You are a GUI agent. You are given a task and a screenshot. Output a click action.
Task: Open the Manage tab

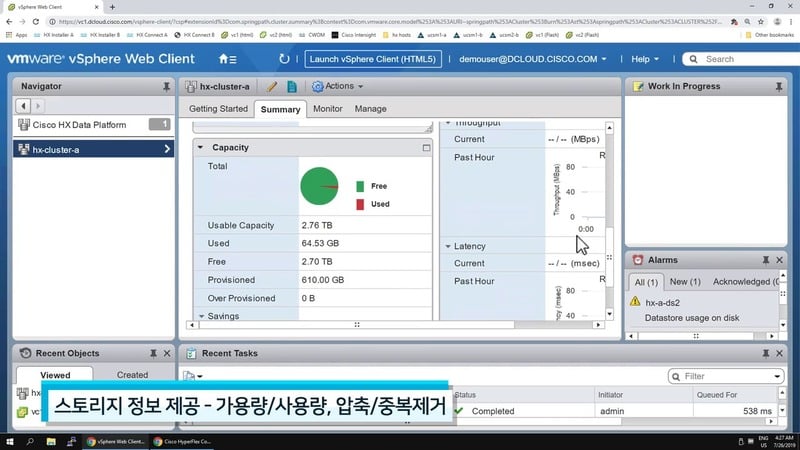(x=370, y=109)
